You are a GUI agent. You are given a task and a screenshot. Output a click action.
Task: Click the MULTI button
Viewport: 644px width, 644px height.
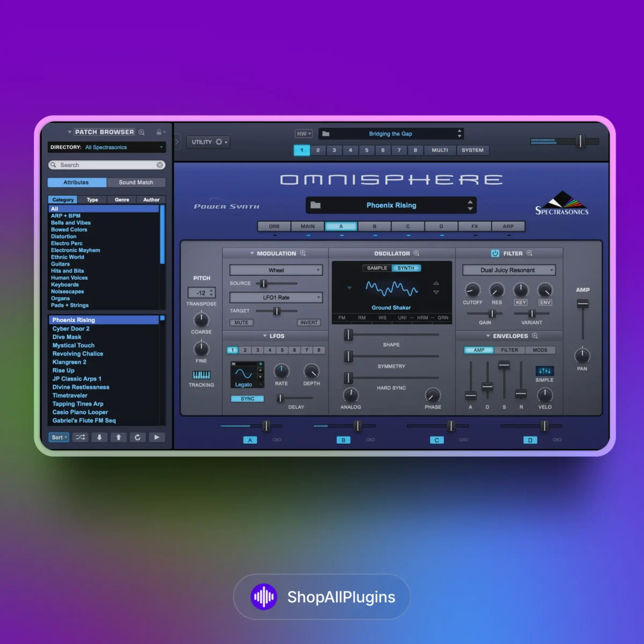pos(440,150)
